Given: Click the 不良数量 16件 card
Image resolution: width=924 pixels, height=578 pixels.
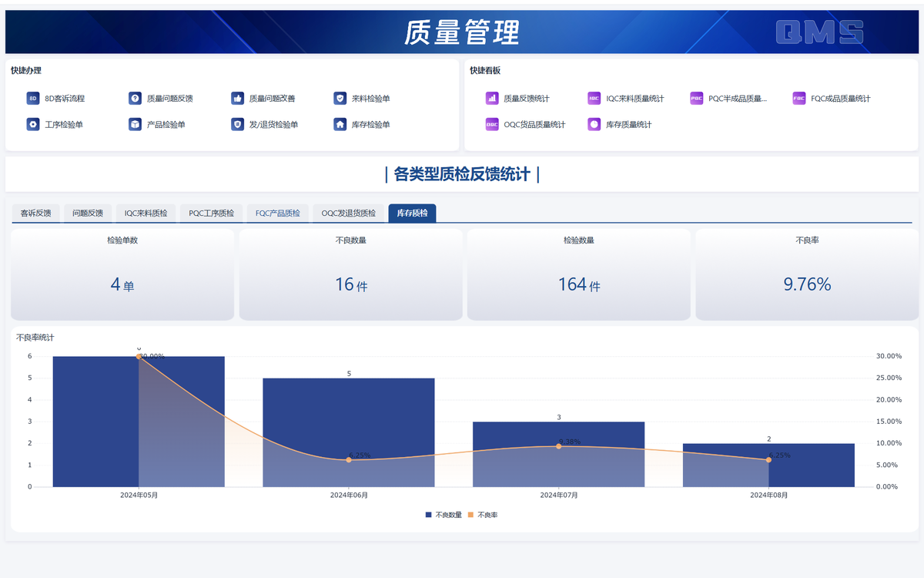Looking at the screenshot, I should click(x=351, y=274).
